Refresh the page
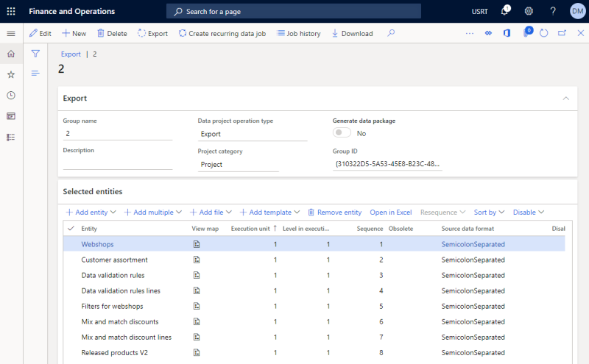 click(x=543, y=33)
